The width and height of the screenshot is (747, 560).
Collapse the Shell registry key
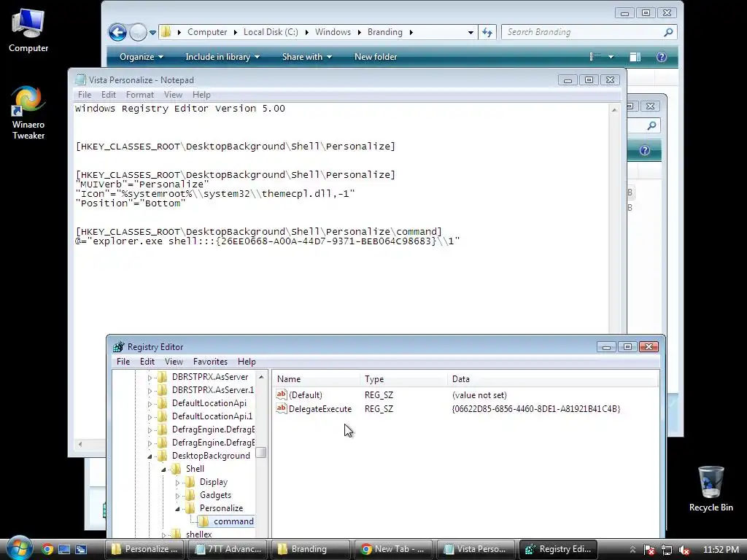163,470
